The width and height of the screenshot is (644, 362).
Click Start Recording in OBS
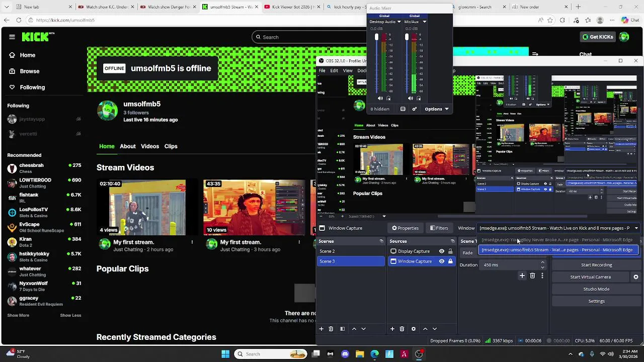[596, 265]
